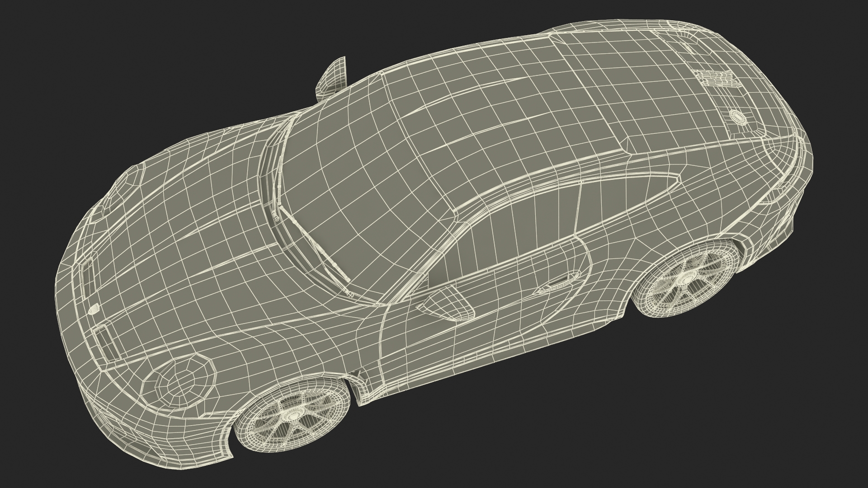Click the hood emblem on the front

pyautogui.click(x=94, y=310)
